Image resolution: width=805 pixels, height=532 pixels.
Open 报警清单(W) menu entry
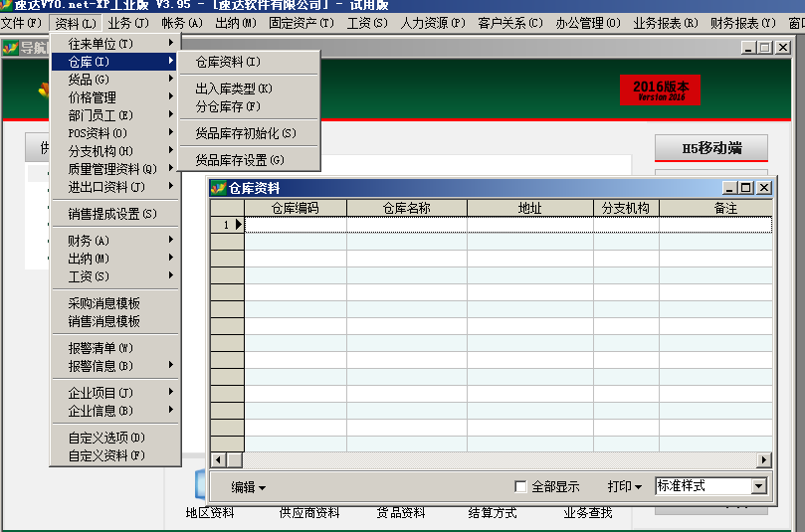(x=115, y=348)
